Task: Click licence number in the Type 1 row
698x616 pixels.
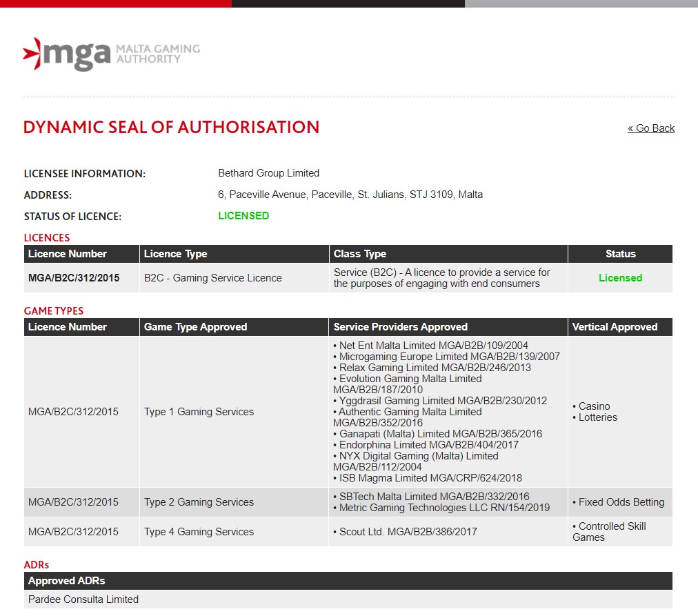Action: 73,412
